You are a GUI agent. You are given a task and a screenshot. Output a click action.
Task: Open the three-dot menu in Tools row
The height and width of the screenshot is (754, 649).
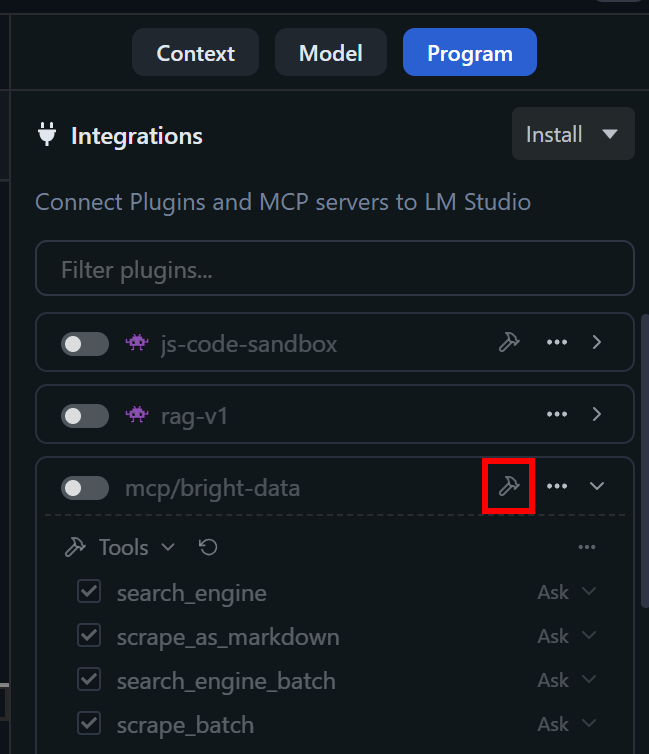(x=587, y=547)
